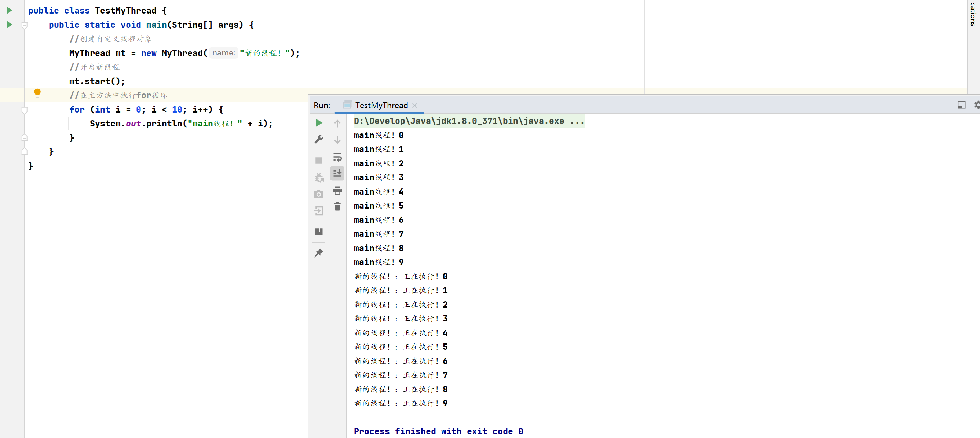Viewport: 980px width, 438px height.
Task: Click the System.out.println statement
Action: click(x=181, y=124)
